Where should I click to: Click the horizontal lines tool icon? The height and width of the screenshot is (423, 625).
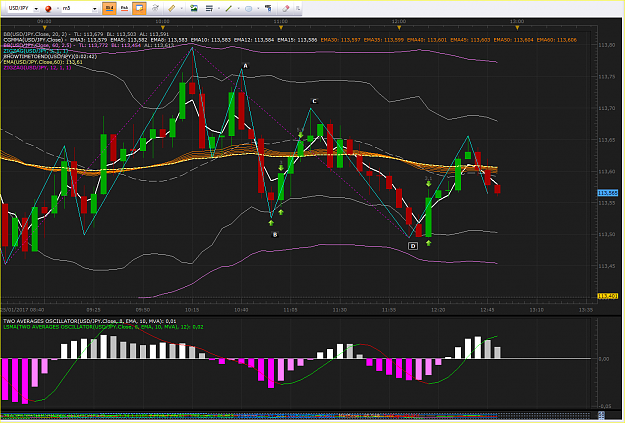(209, 8)
